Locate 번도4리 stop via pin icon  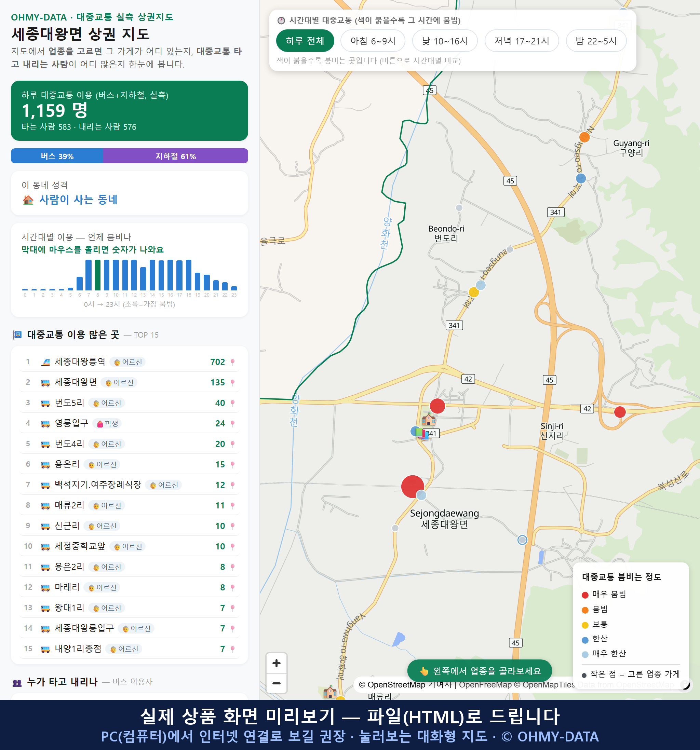(232, 444)
